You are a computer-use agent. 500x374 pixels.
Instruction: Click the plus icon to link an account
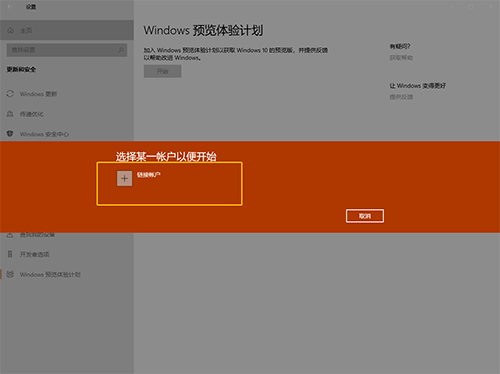tap(124, 179)
